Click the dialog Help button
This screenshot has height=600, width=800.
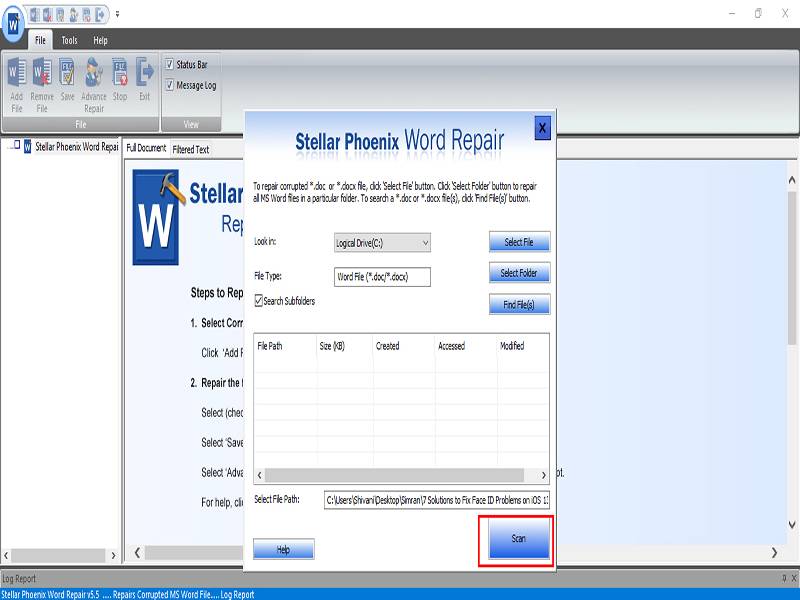pyautogui.click(x=284, y=549)
